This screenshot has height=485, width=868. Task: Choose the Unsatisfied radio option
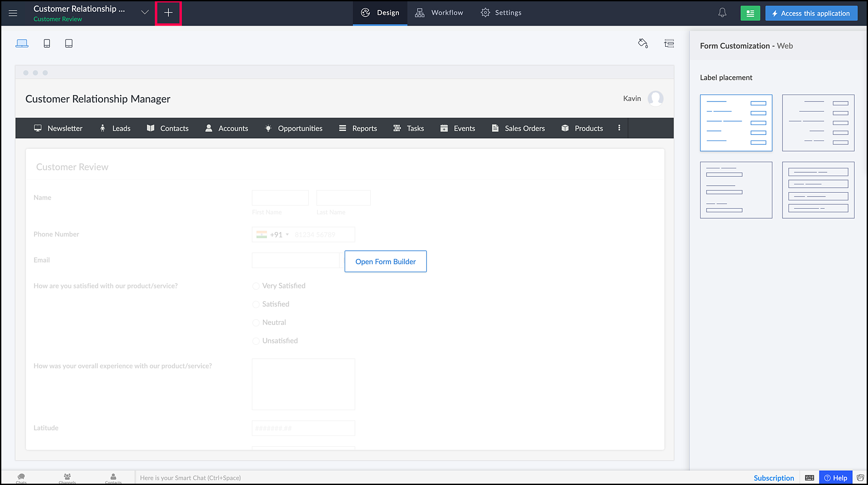(x=256, y=341)
